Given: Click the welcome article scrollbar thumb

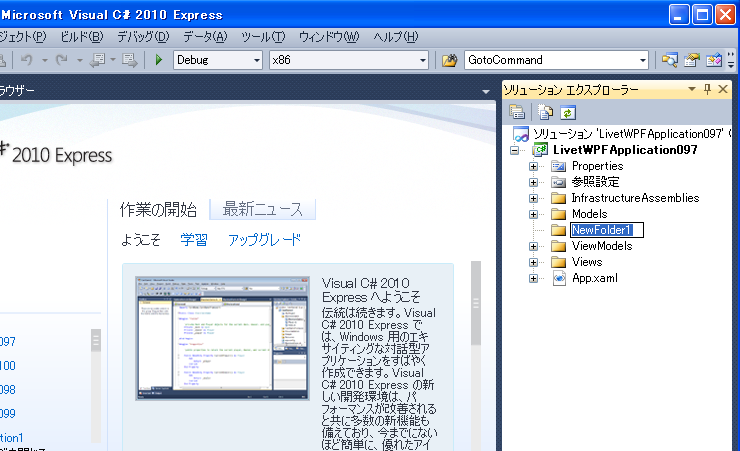Looking at the screenshot, I should coord(476,304).
